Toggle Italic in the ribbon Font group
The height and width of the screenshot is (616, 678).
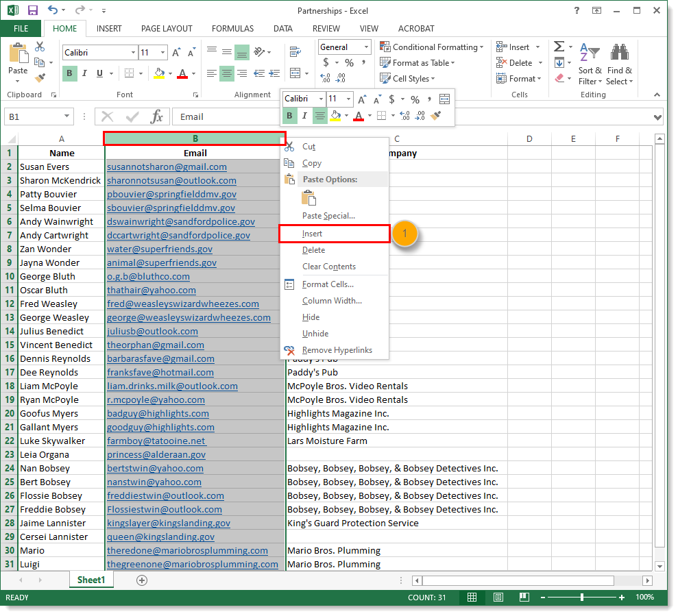click(84, 73)
